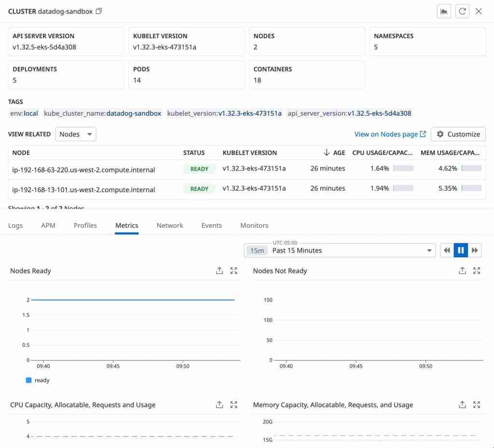Export the CPU Capacity graph
Screen dimensions: 494x448
pos(220,405)
